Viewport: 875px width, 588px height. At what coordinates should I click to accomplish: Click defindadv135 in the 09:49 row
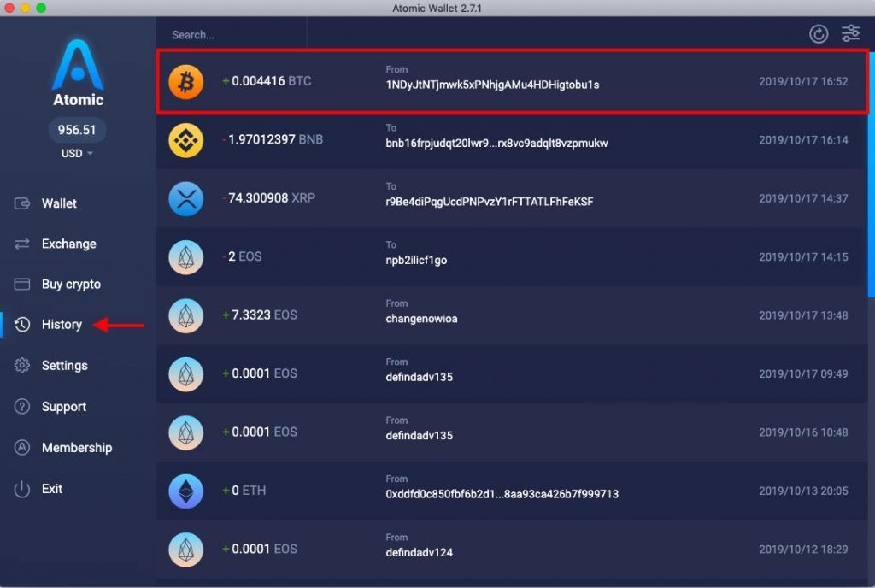pos(419,378)
